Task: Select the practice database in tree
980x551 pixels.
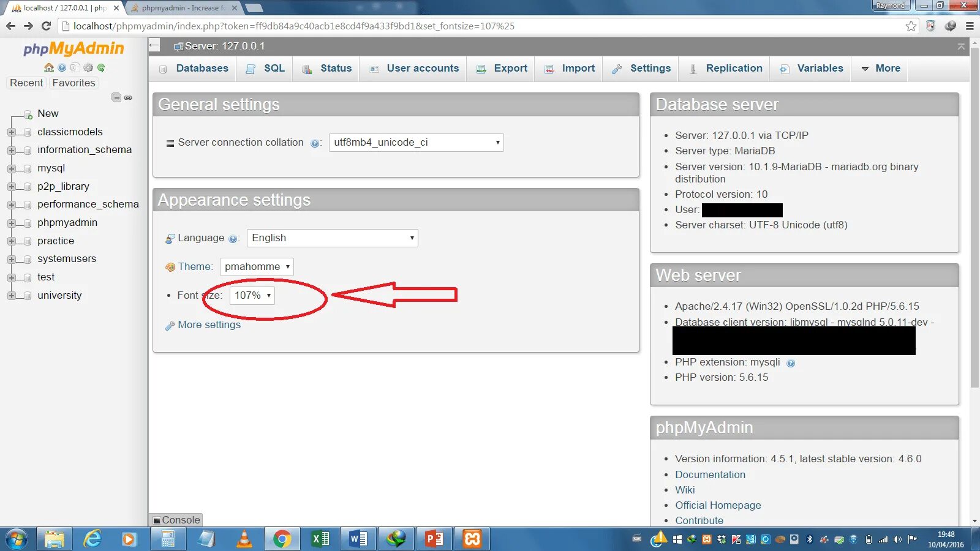Action: [x=56, y=241]
